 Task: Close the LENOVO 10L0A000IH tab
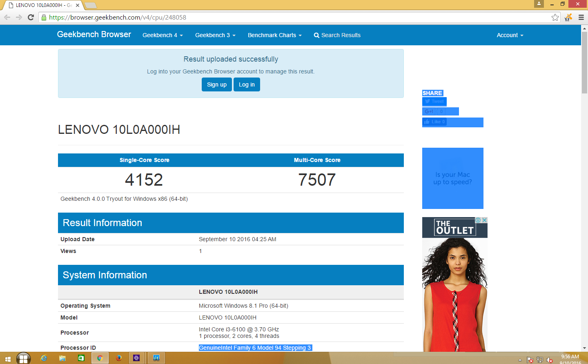tap(78, 5)
